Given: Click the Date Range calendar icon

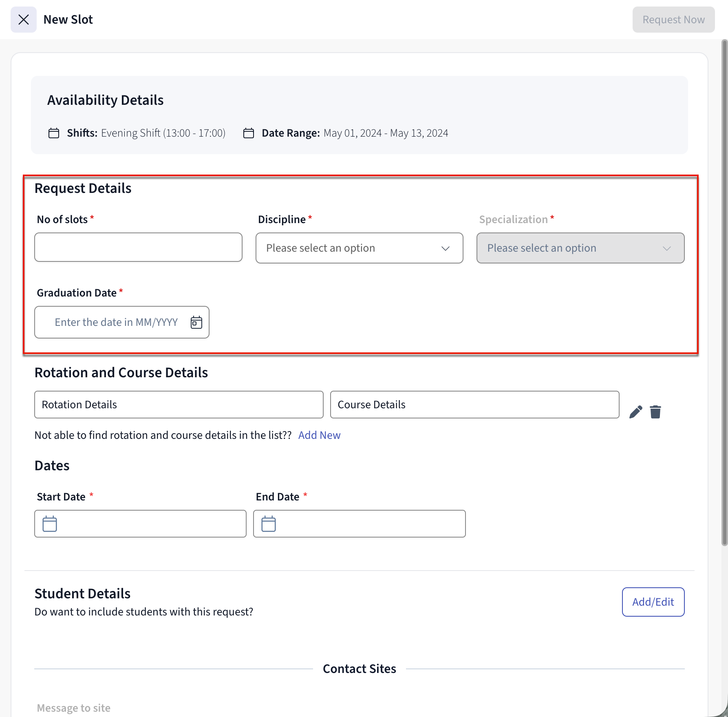Looking at the screenshot, I should coord(248,133).
